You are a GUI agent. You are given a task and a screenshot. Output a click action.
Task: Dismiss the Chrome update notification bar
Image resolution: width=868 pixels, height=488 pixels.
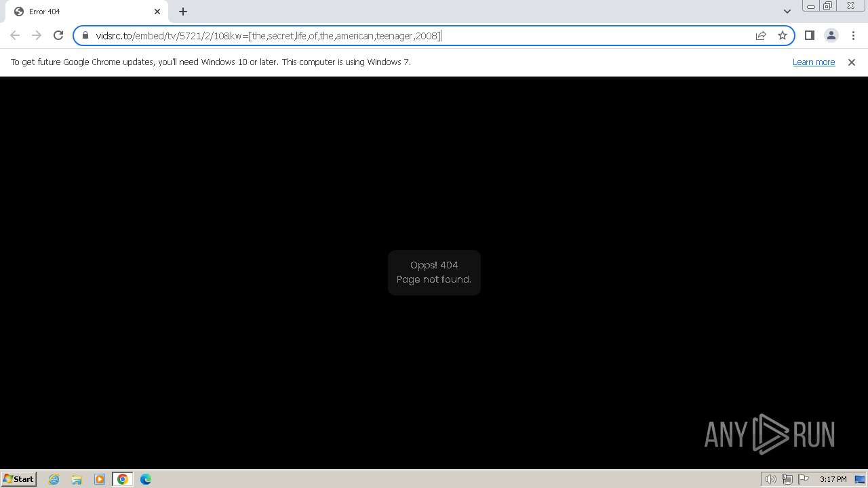(852, 62)
